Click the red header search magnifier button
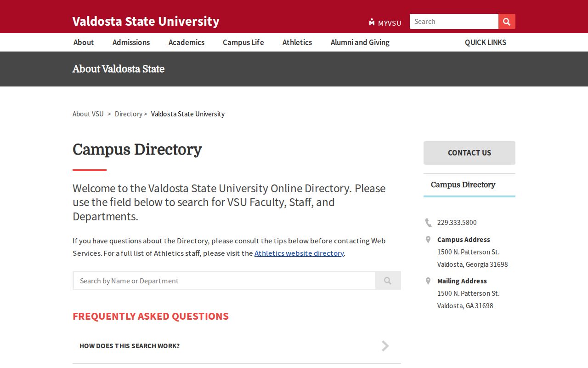 (x=507, y=22)
